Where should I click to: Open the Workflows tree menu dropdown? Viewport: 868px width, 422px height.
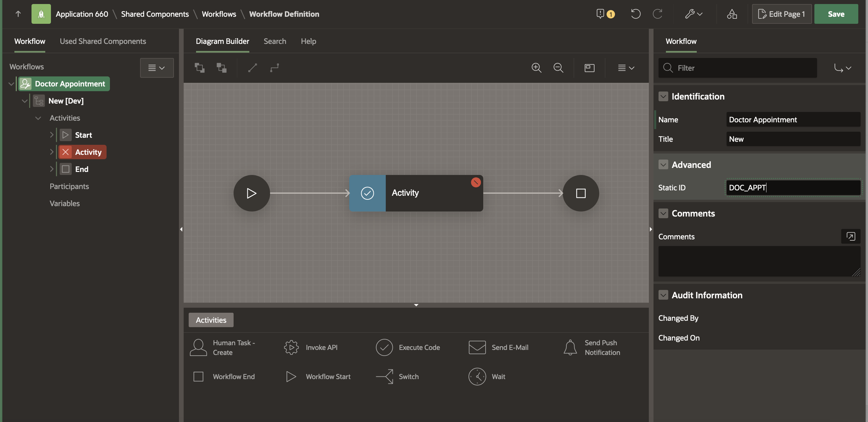point(157,68)
